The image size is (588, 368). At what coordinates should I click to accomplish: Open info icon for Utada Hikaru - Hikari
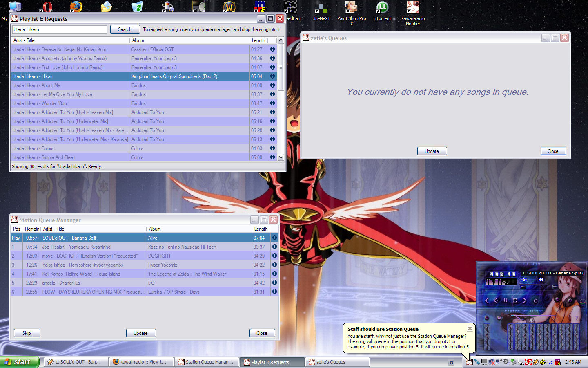pos(272,76)
